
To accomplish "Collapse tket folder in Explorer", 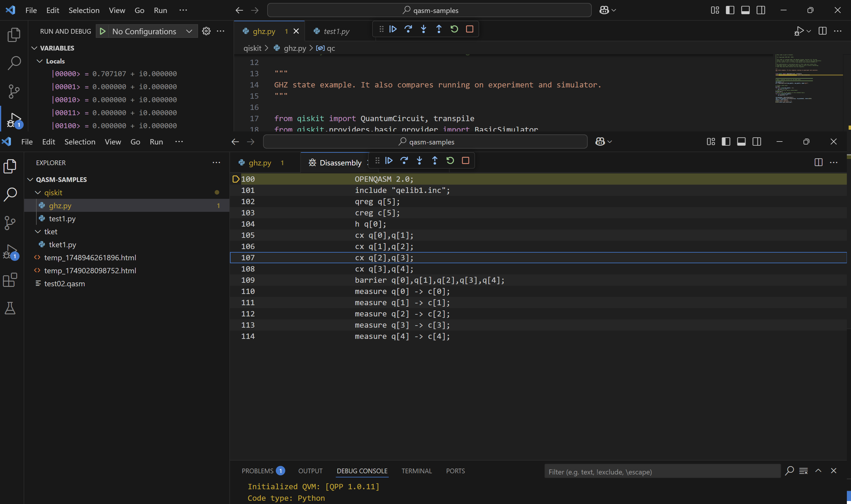I will coord(38,232).
